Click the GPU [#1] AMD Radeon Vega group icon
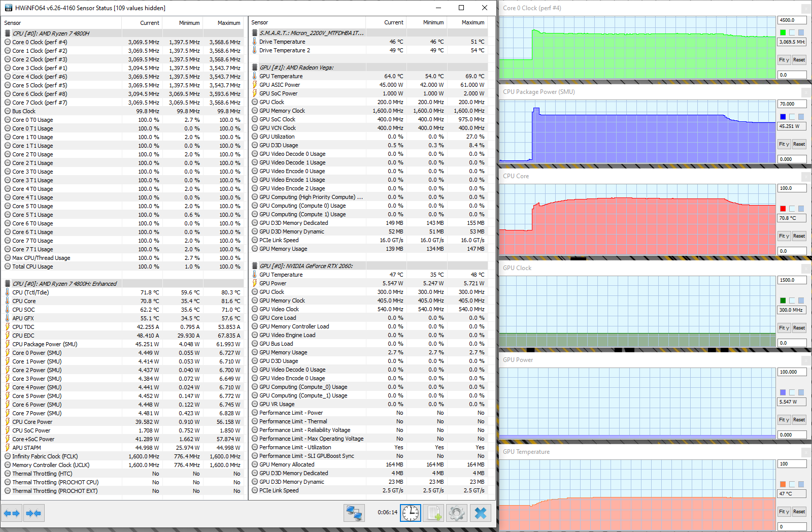Screen dimensions: 812x532 pos(255,68)
